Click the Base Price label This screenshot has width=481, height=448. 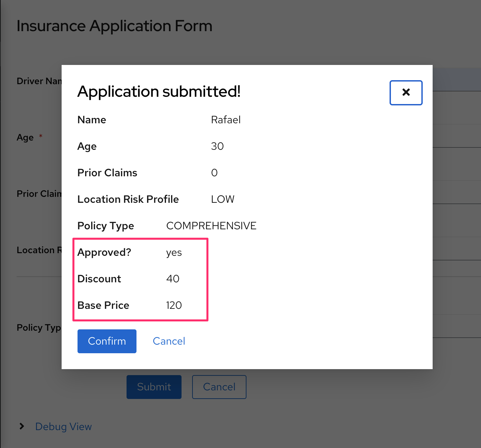103,305
